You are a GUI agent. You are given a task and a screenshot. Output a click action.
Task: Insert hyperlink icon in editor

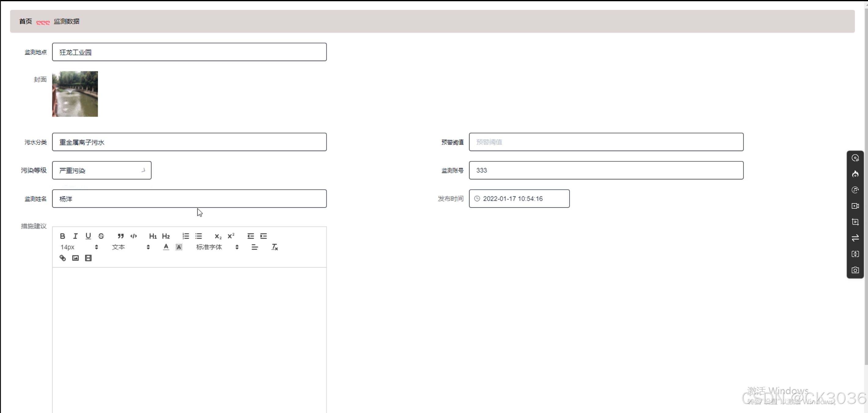[62, 258]
